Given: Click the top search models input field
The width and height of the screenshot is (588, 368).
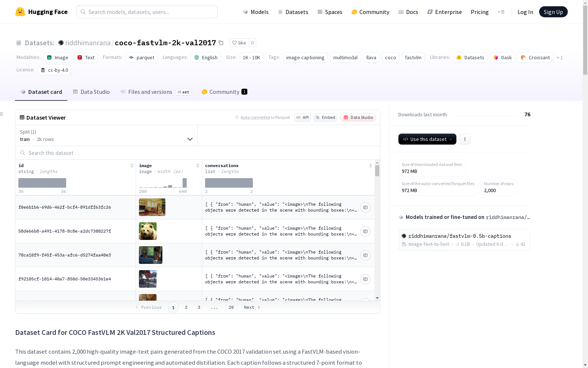Looking at the screenshot, I should point(147,12).
